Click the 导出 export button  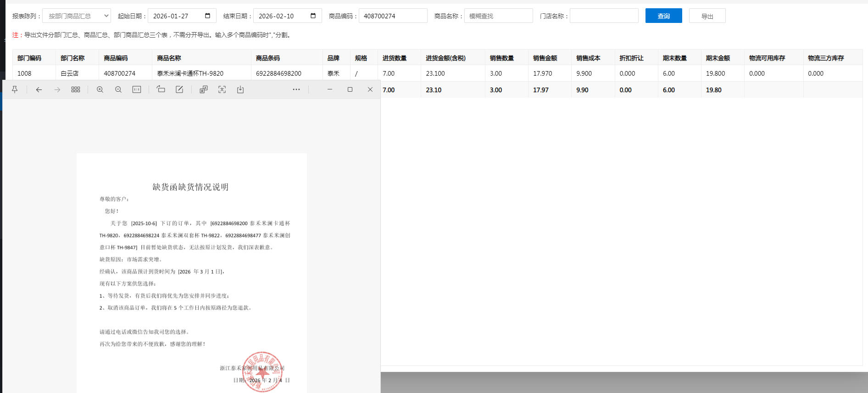tap(707, 16)
